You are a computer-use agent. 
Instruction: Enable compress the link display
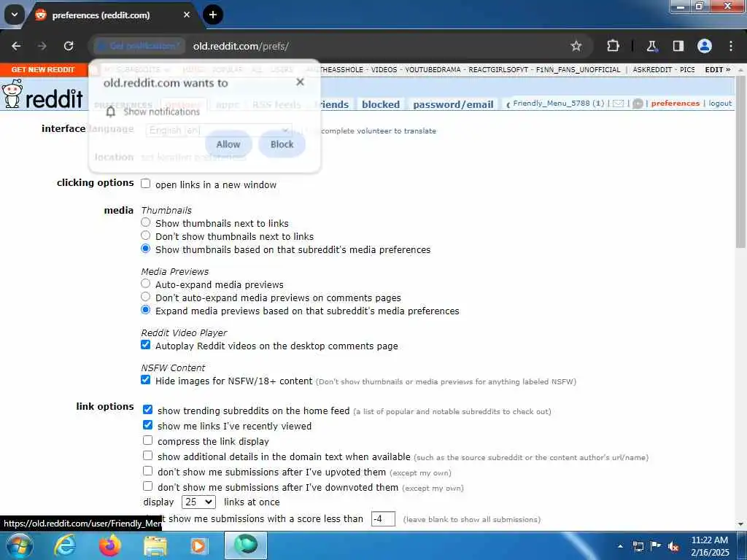pyautogui.click(x=147, y=440)
